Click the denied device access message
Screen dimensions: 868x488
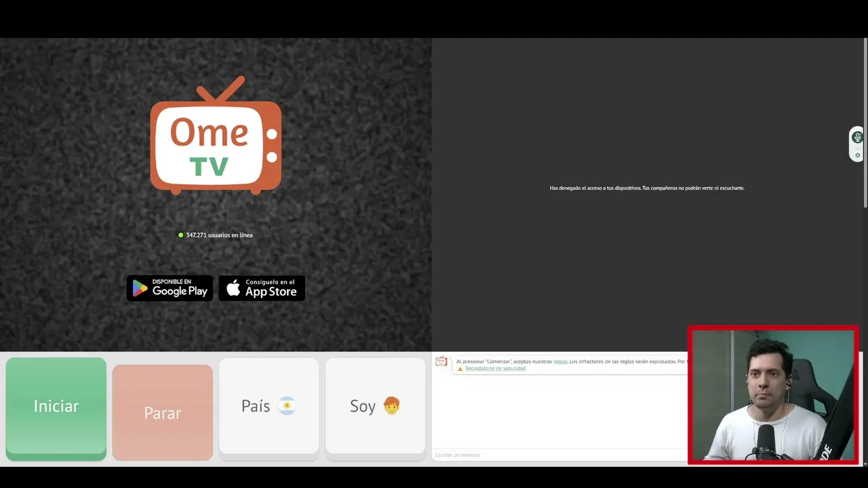point(647,188)
